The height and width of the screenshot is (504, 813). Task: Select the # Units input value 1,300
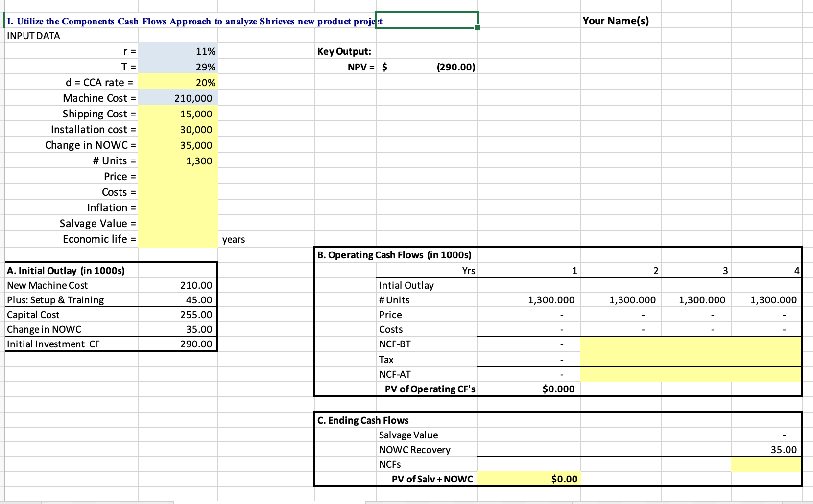[178, 161]
